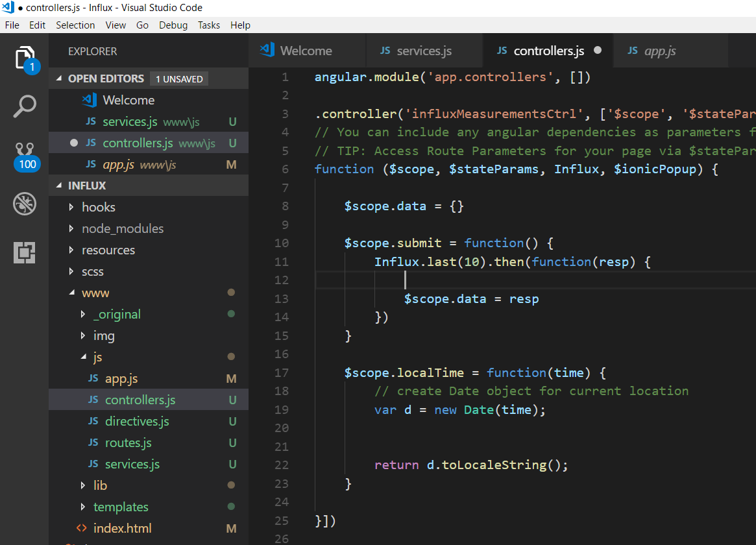The height and width of the screenshot is (545, 756).
Task: Collapse the Open Editors section
Action: 60,79
